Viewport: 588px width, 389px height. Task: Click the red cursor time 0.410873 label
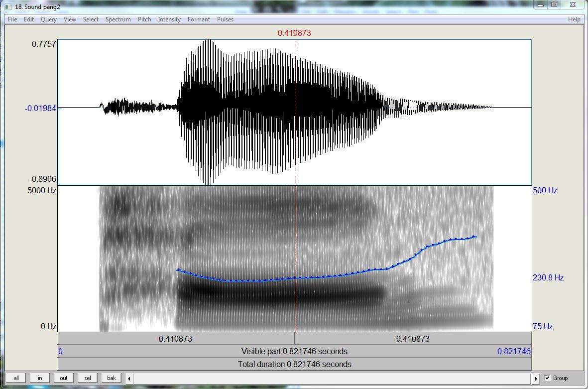tap(294, 33)
